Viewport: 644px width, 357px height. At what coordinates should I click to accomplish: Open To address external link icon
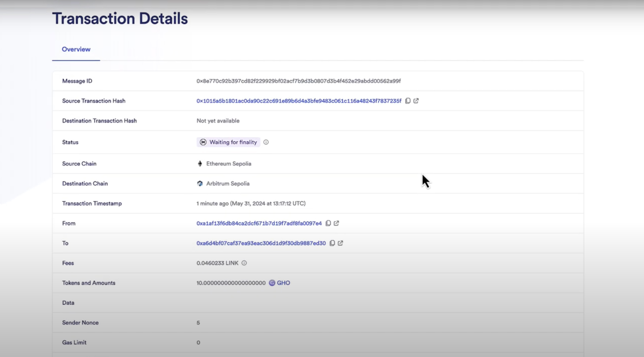click(340, 243)
